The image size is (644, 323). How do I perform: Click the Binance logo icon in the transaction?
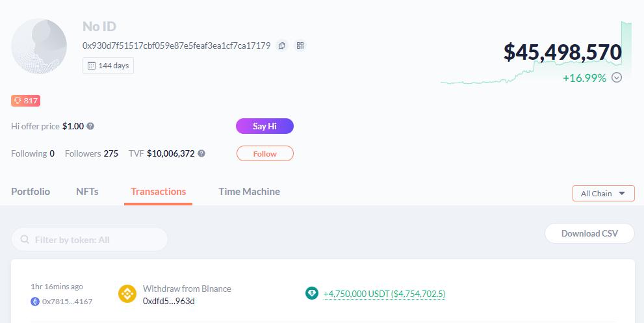[x=127, y=294]
